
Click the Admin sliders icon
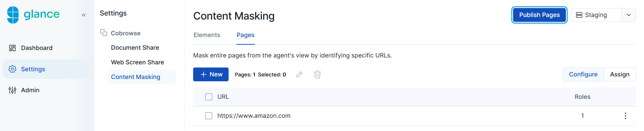(12, 90)
